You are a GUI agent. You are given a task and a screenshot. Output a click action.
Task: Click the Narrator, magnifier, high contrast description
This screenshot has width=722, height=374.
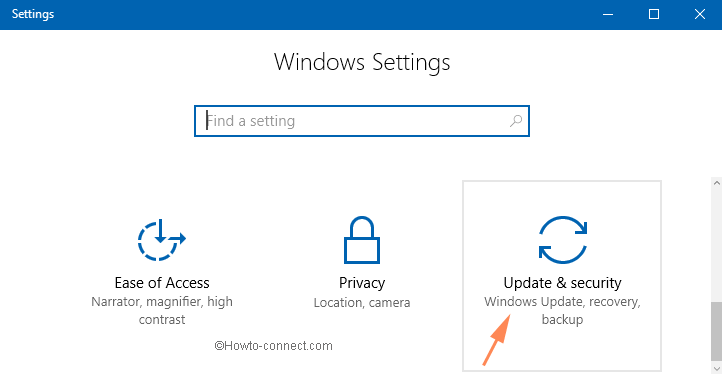tap(162, 310)
